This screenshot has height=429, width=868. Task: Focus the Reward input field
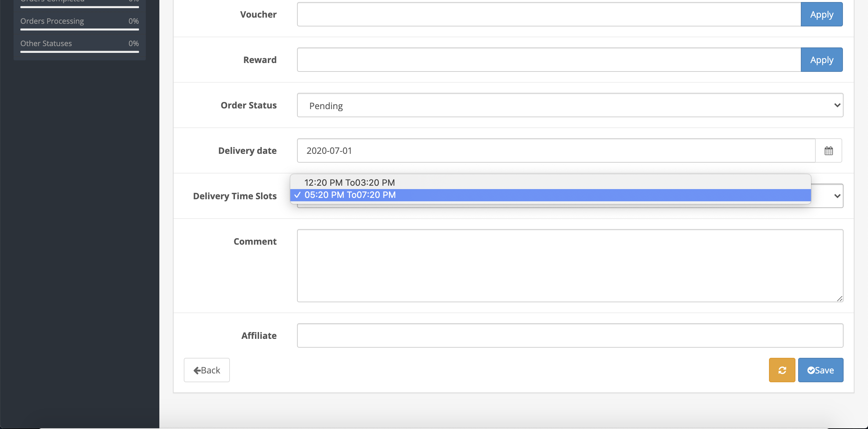[549, 60]
